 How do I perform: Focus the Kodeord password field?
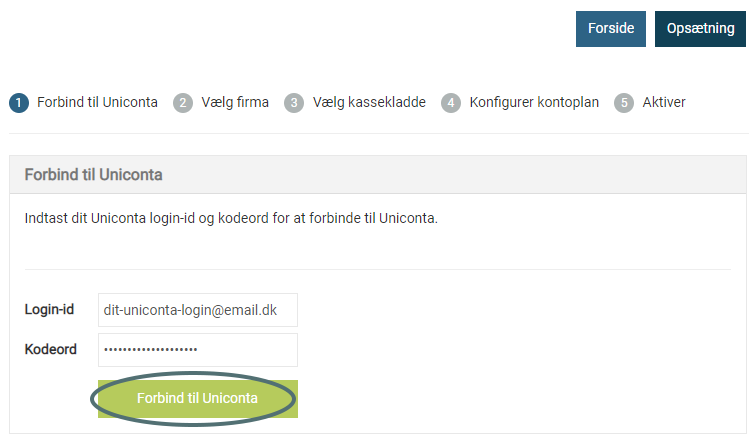point(198,350)
